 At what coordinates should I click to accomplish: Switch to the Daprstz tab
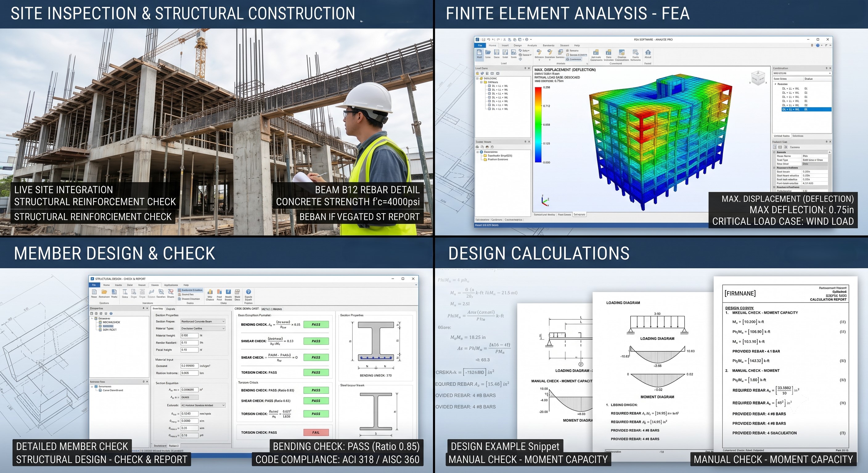tap(170, 309)
